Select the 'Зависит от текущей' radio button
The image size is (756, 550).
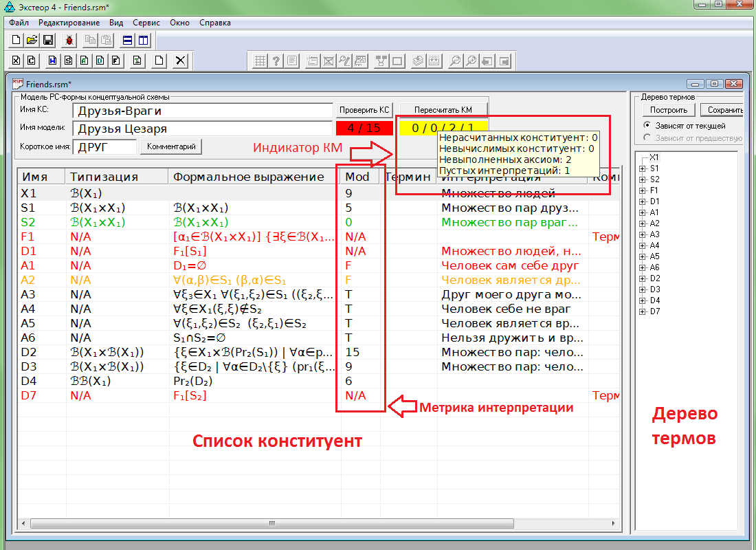647,126
